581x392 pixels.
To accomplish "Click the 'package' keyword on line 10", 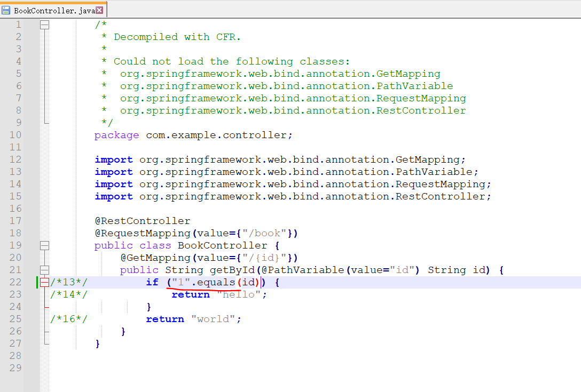I will (x=117, y=135).
